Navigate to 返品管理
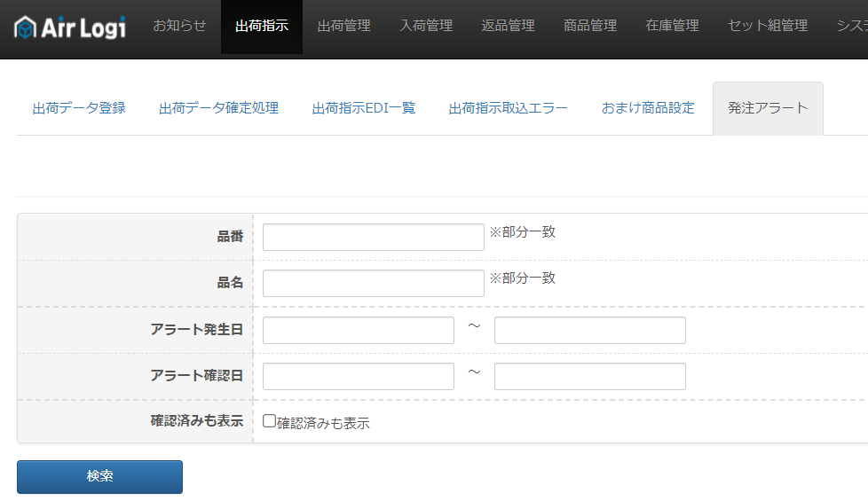The height and width of the screenshot is (501, 868). (x=508, y=26)
